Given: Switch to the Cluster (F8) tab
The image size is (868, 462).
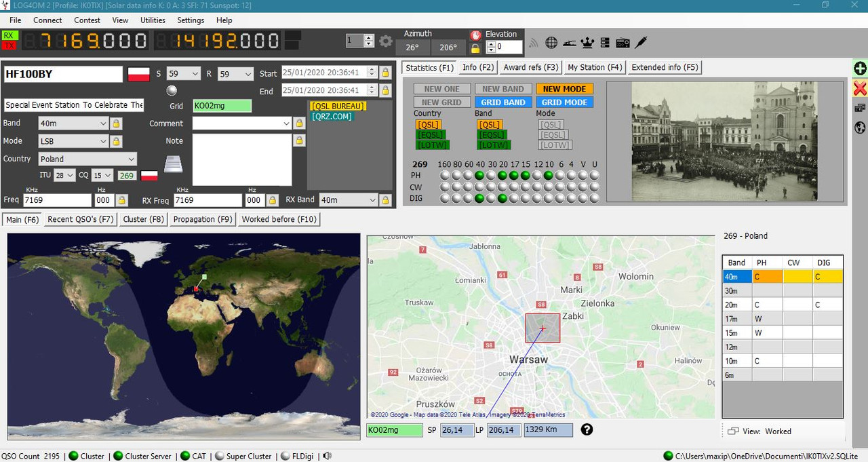Looking at the screenshot, I should click(143, 219).
